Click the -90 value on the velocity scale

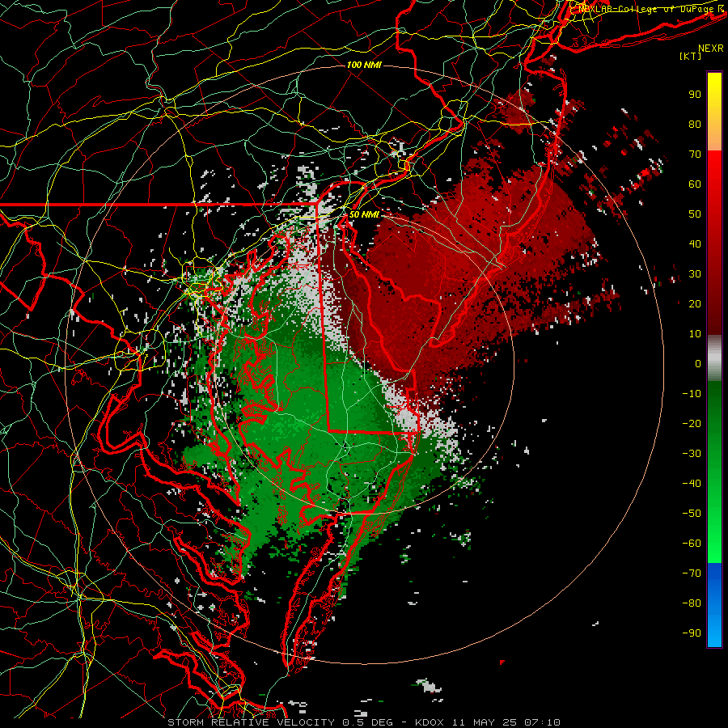tap(692, 633)
